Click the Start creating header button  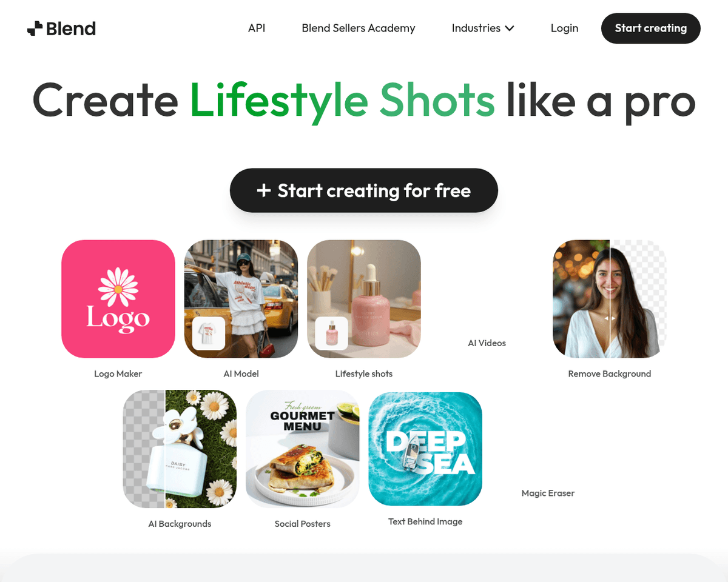tap(651, 28)
